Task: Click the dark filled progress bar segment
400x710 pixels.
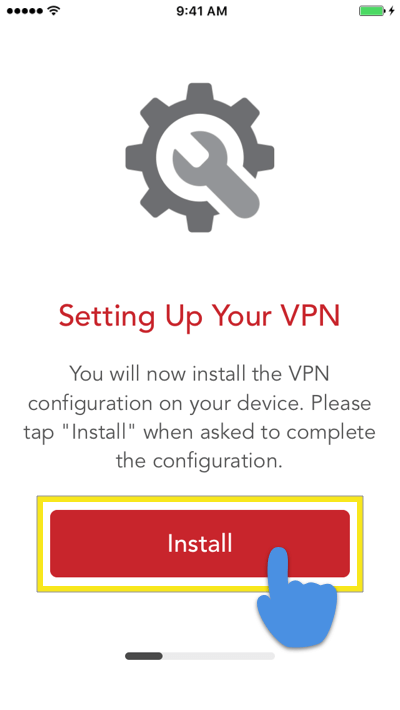Action: [144, 656]
